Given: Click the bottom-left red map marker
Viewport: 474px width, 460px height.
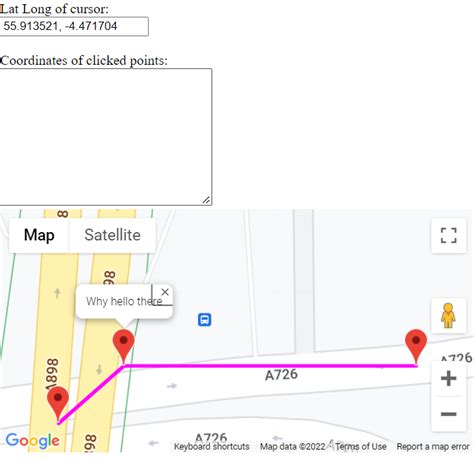Looking at the screenshot, I should (x=58, y=404).
